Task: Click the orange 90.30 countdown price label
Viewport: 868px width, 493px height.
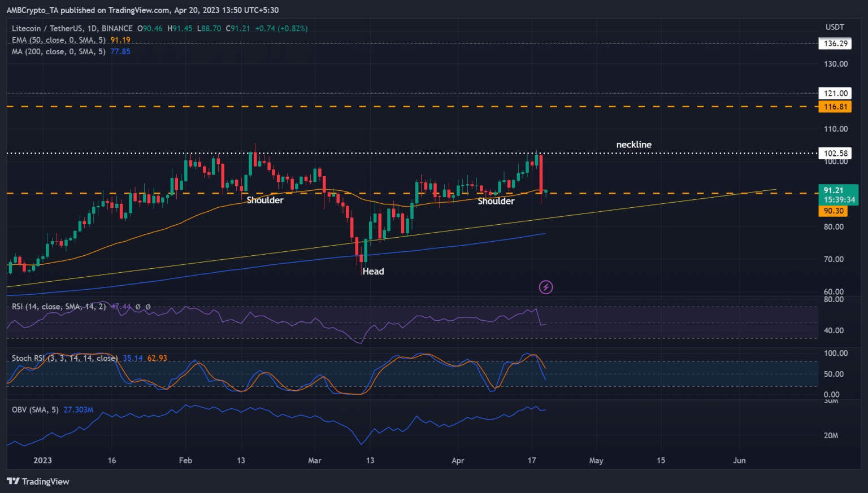Action: point(835,210)
